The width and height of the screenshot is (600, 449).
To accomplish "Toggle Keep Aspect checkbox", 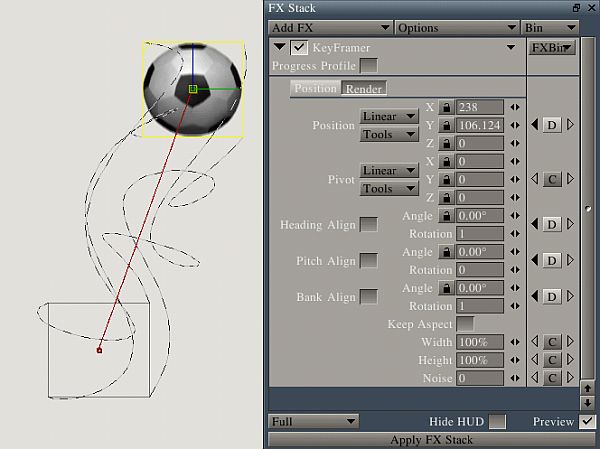I will click(465, 324).
